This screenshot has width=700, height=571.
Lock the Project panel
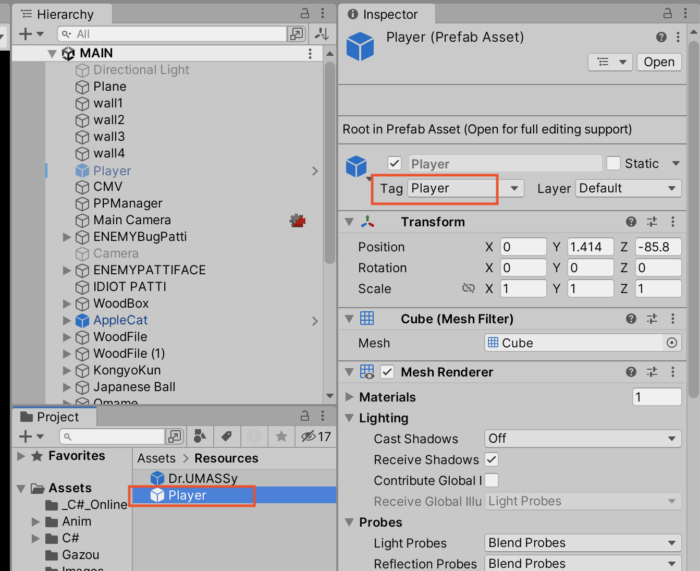pyautogui.click(x=305, y=416)
